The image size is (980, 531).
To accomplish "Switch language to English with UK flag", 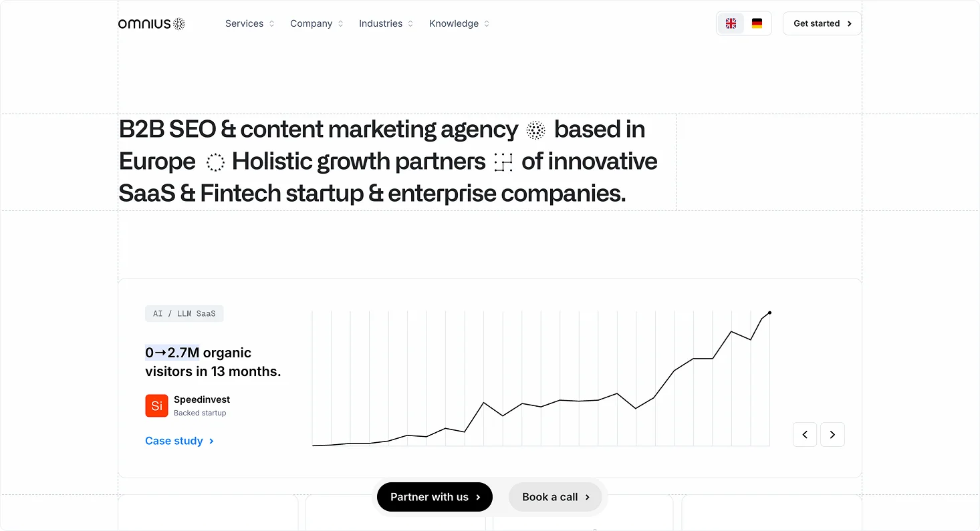I will (x=731, y=23).
